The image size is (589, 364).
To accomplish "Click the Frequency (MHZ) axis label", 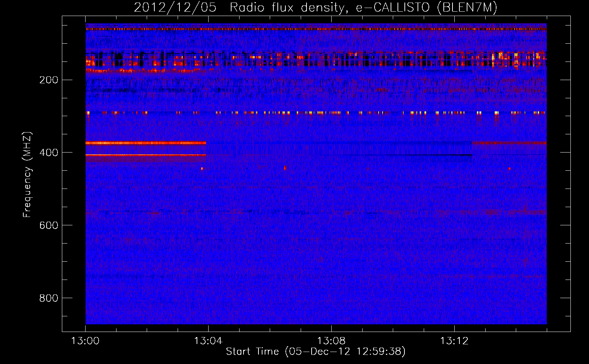I will (x=27, y=174).
